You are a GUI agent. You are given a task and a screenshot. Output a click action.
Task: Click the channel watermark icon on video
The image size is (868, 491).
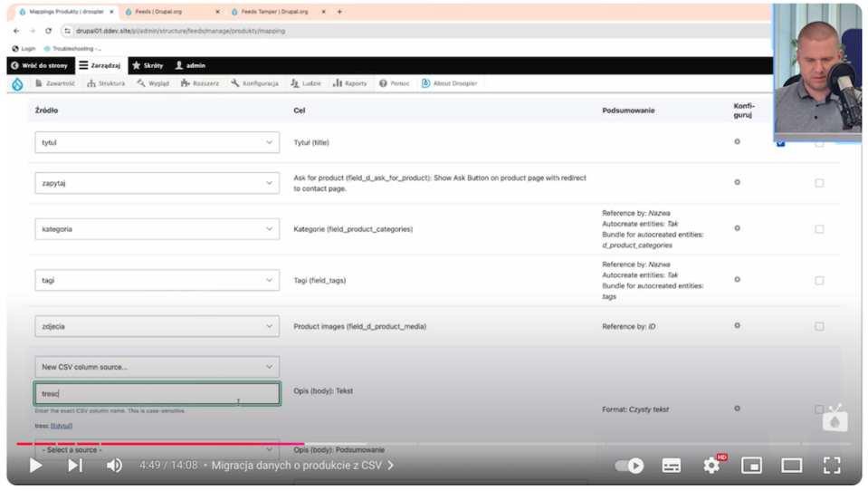point(835,419)
